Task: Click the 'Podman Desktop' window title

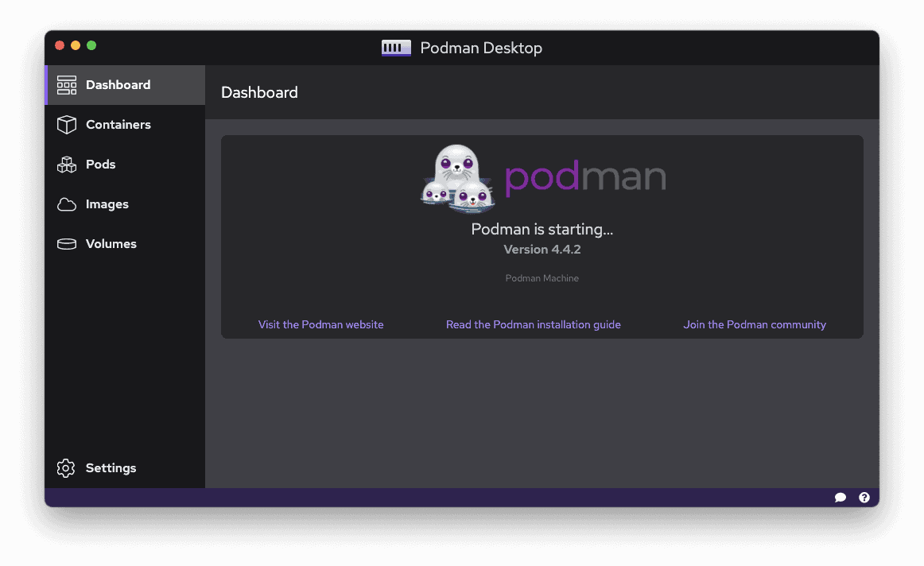Action: [481, 48]
